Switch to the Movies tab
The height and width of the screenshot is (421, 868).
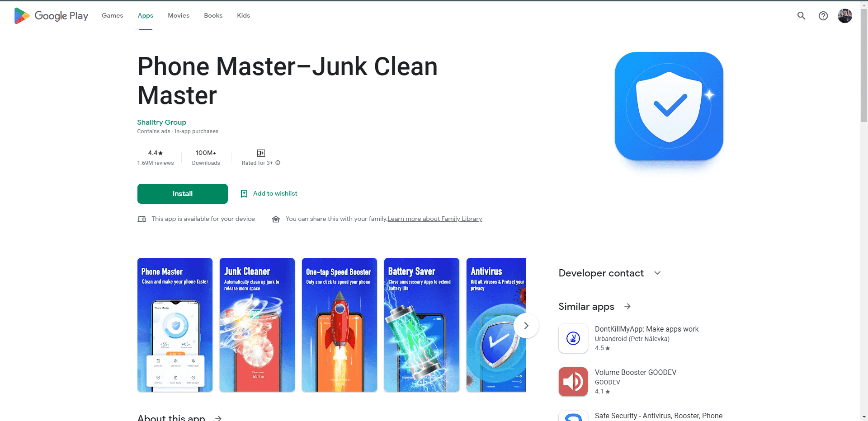pos(179,15)
